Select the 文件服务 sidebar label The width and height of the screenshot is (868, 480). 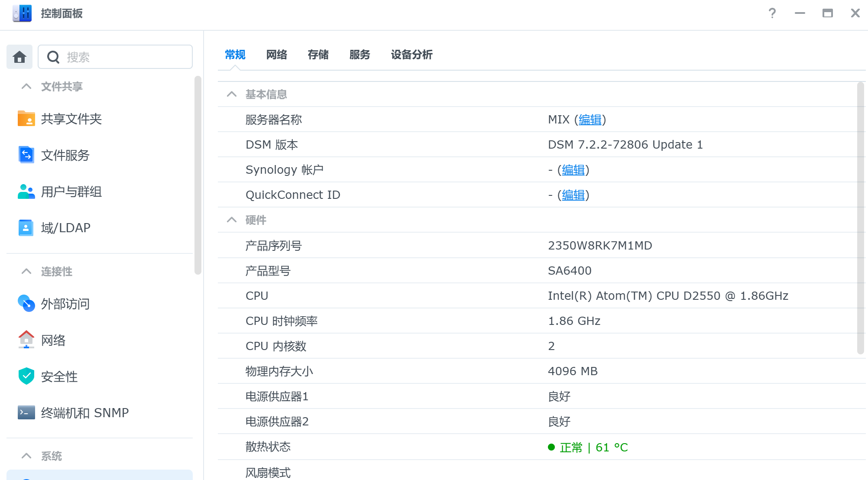pos(65,155)
